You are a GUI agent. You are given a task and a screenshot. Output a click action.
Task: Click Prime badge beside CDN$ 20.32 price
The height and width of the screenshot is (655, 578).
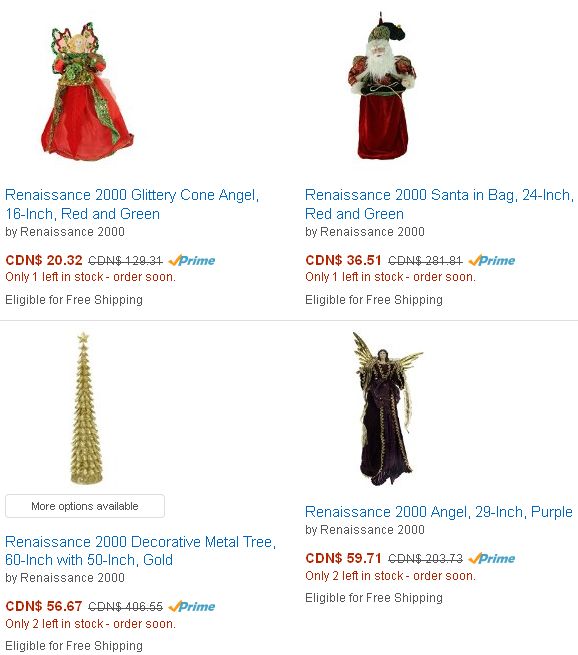click(192, 260)
